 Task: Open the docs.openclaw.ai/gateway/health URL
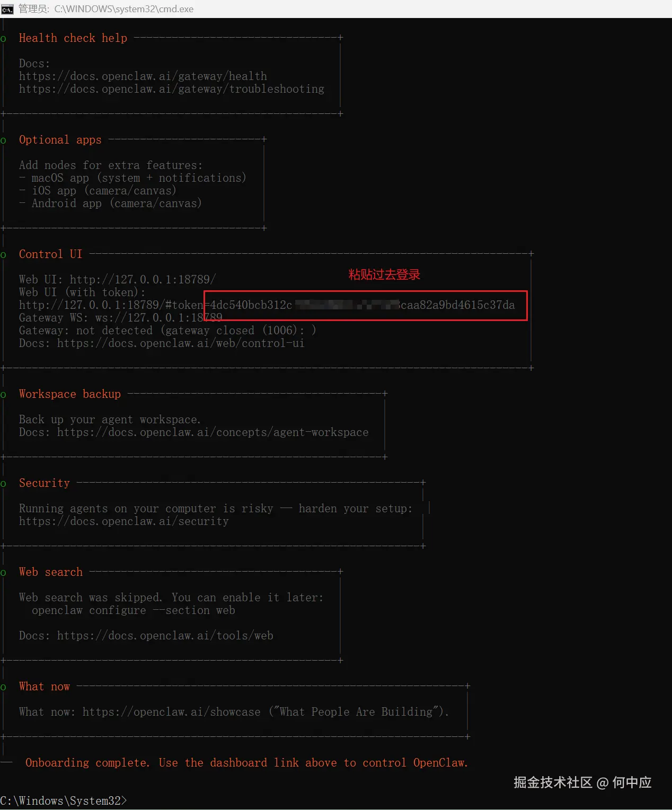coord(143,76)
